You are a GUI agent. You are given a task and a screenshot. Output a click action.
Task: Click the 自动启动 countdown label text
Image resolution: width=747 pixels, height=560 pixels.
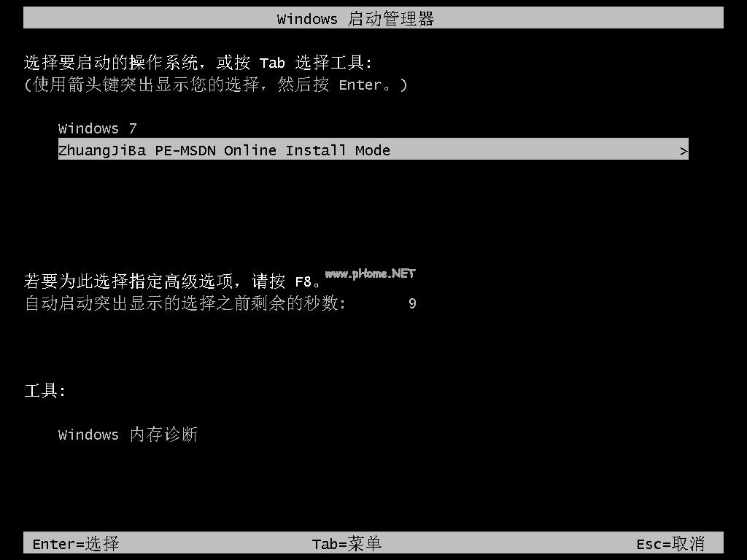[185, 303]
